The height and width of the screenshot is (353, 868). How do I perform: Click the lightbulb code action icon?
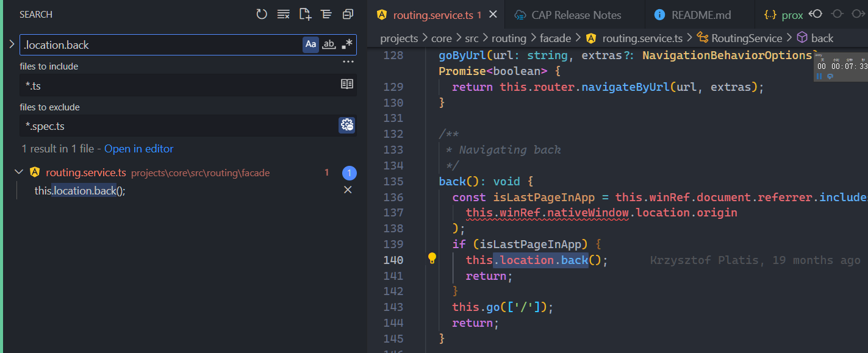pos(432,258)
